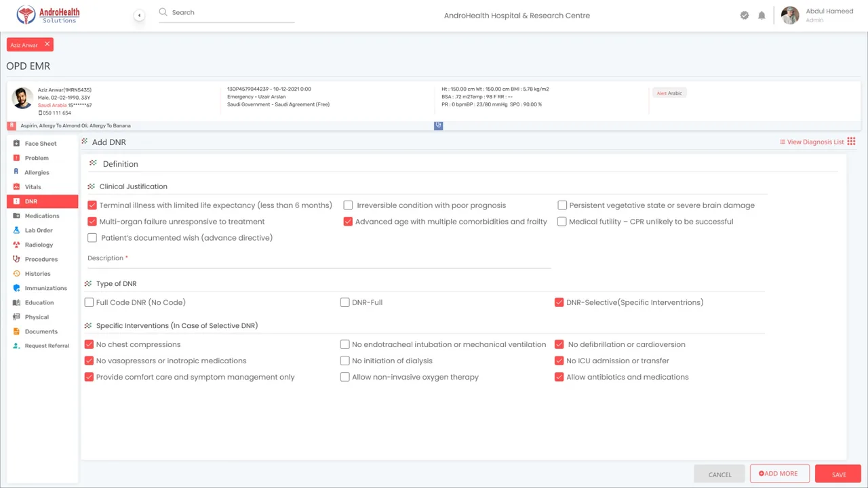Image resolution: width=868 pixels, height=488 pixels.
Task: Click Aziz Anwar's patient photo
Action: point(22,98)
